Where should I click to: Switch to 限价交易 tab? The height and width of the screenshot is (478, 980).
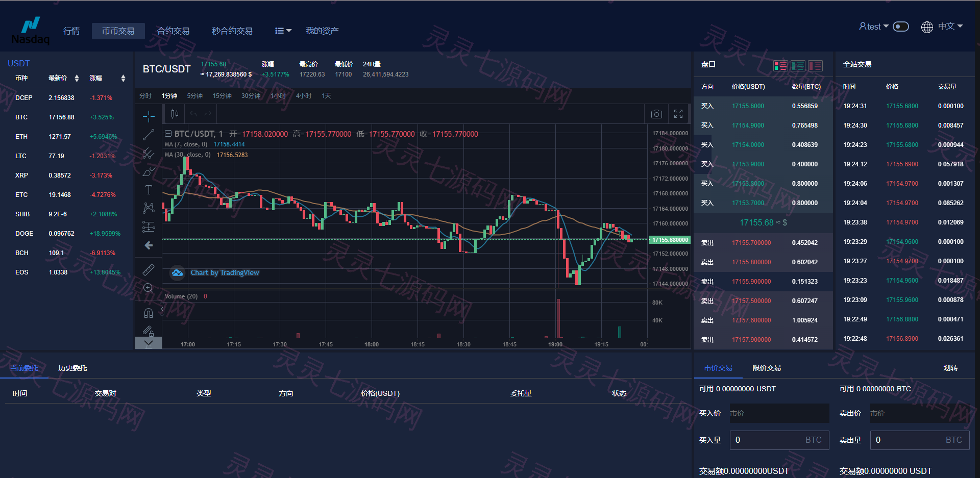(767, 368)
